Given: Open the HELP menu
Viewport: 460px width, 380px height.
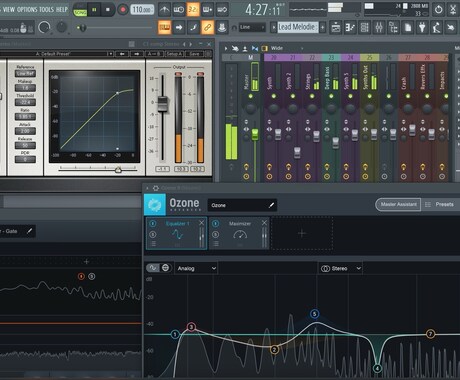Looking at the screenshot, I should tap(62, 9).
